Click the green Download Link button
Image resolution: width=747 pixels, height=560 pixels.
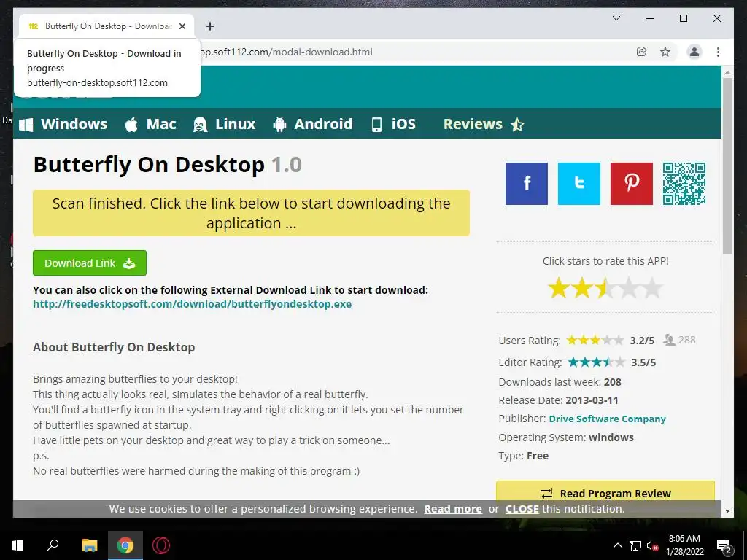[x=90, y=262]
